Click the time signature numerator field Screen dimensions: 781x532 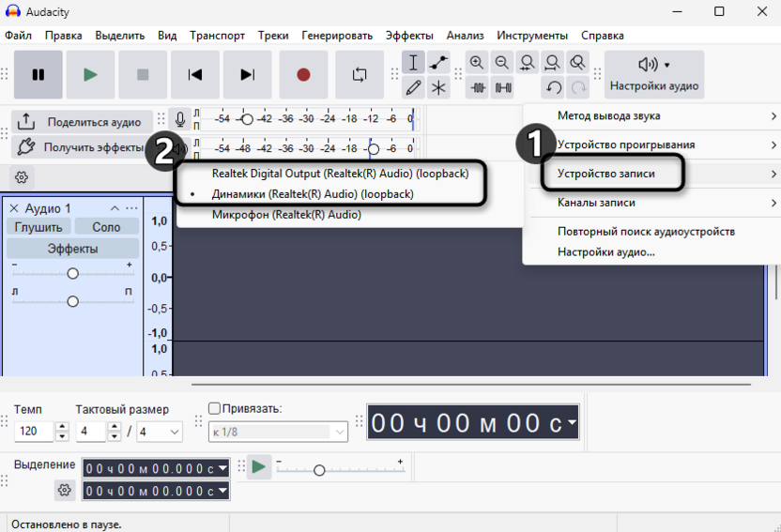(x=92, y=431)
